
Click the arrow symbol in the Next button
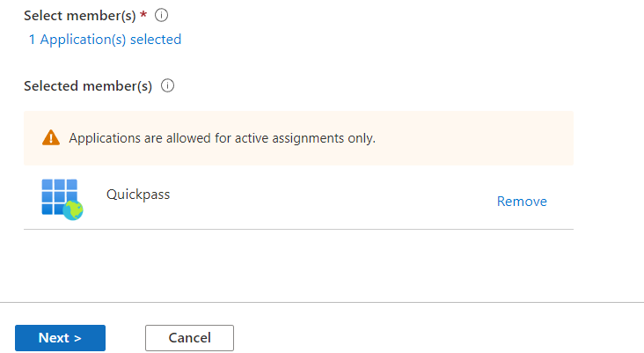pos(77,338)
